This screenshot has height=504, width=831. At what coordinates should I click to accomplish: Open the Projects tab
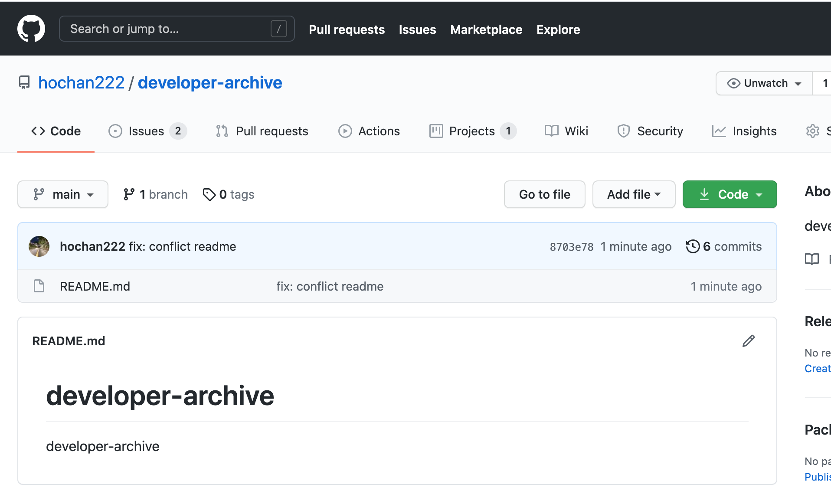(473, 131)
